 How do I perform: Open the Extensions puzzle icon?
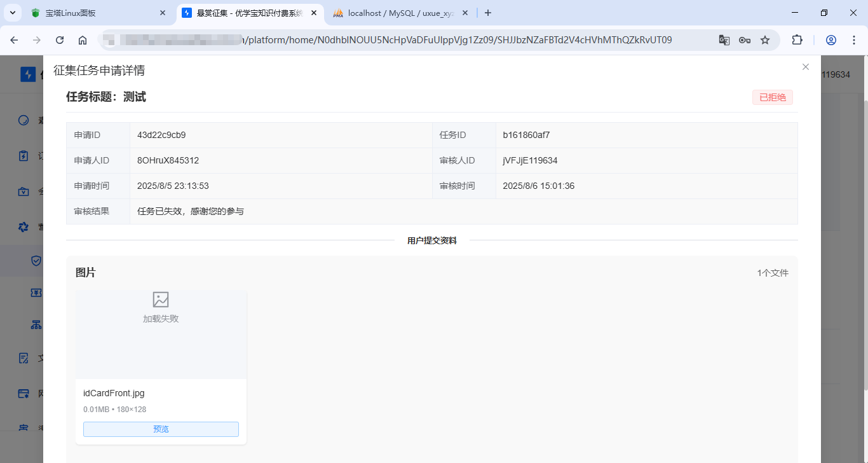coord(797,40)
